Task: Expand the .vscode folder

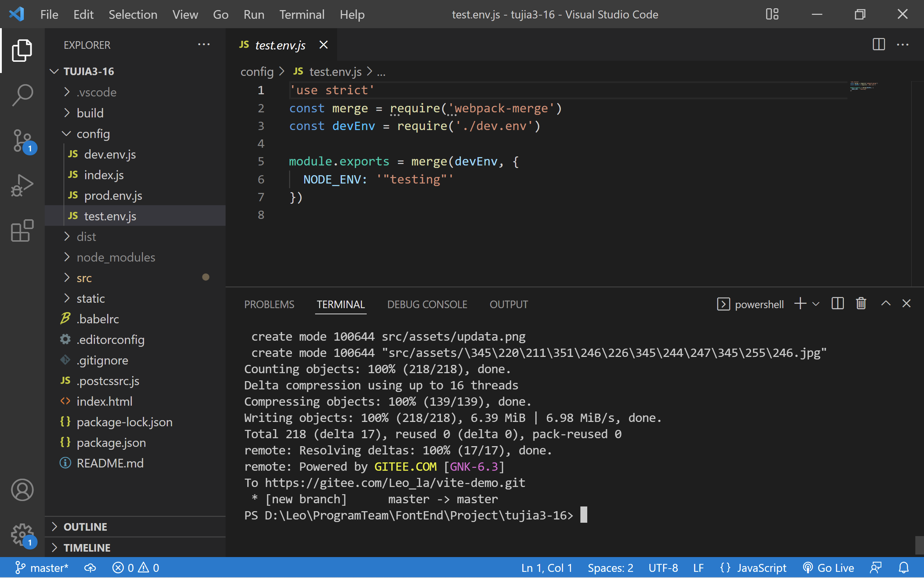Action: [x=135, y=92]
